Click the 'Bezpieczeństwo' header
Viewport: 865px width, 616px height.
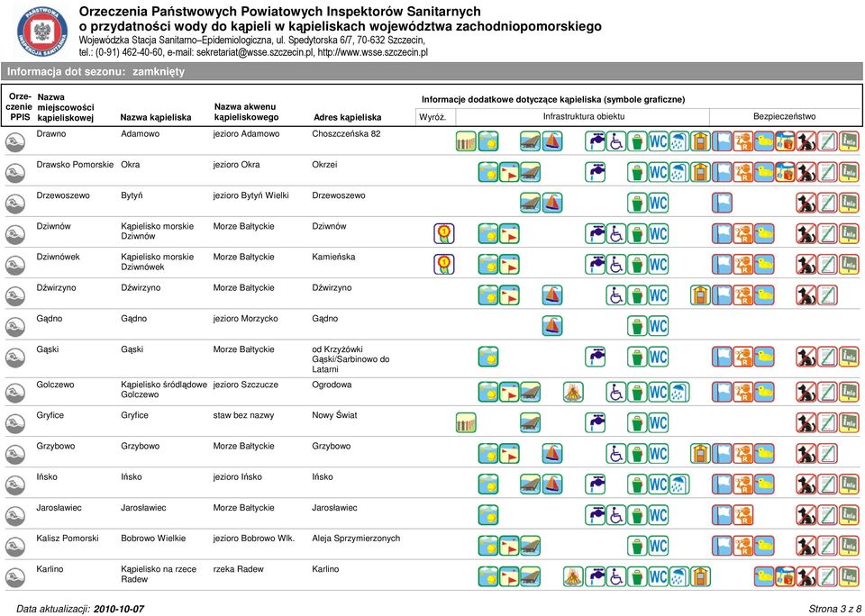click(x=785, y=116)
